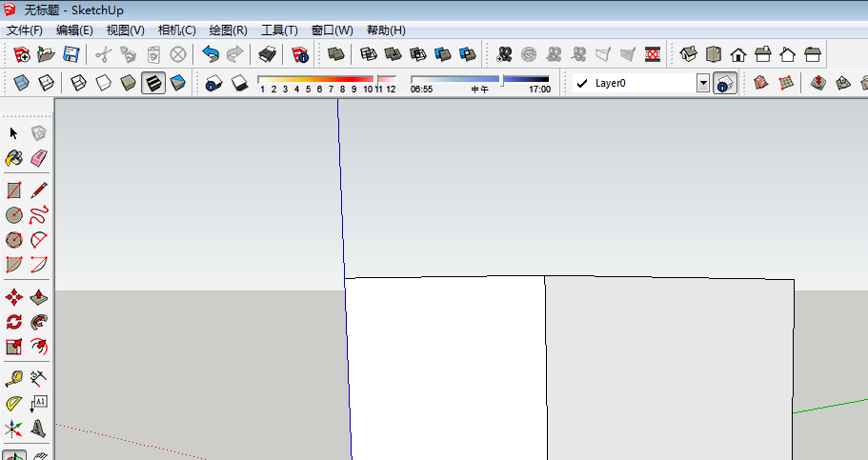Select the Sandbox Stamp tool
The image size is (868, 460).
(843, 83)
